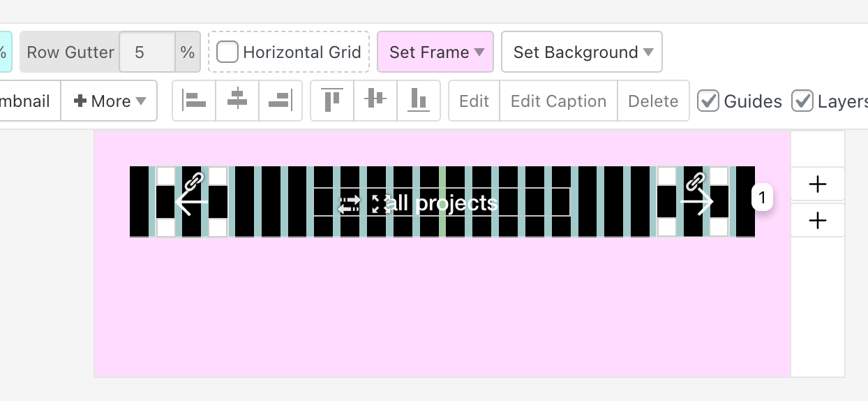Toggle the Layers checkbox
Screen dimensions: 868x401
point(802,101)
